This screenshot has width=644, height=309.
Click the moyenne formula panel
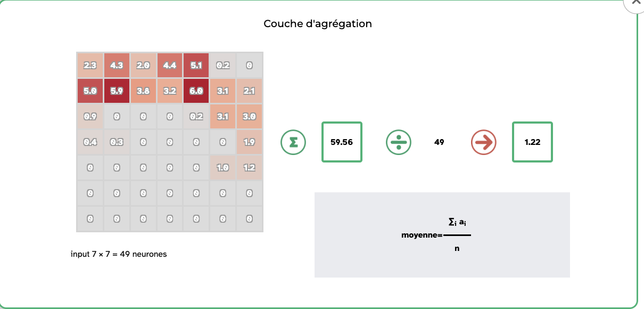442,235
